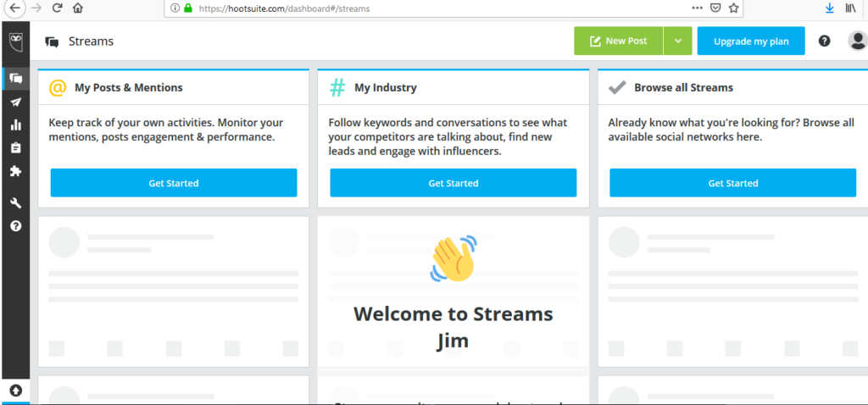Click the upward arrow icon at sidebar bottom

point(15,391)
